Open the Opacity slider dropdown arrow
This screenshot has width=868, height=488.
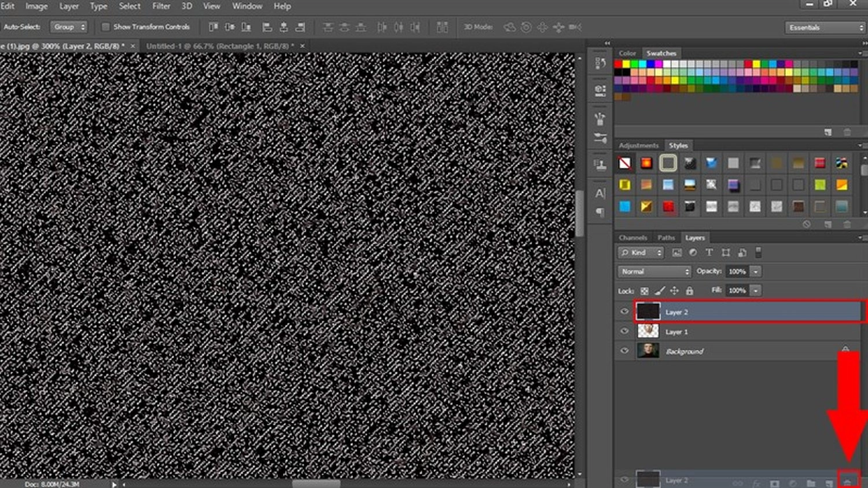point(756,271)
